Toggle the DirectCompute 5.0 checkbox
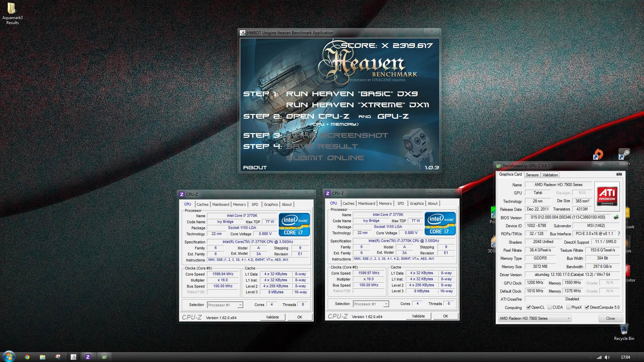644x362 pixels. (587, 307)
